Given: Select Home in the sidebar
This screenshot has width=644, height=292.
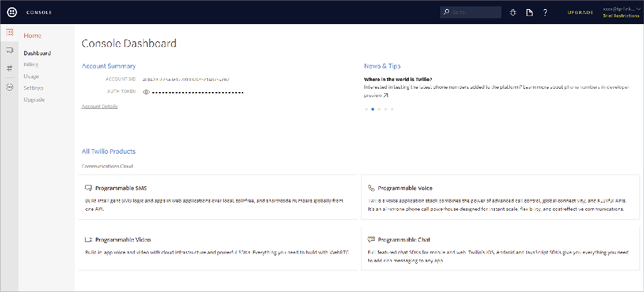Looking at the screenshot, I should (33, 36).
